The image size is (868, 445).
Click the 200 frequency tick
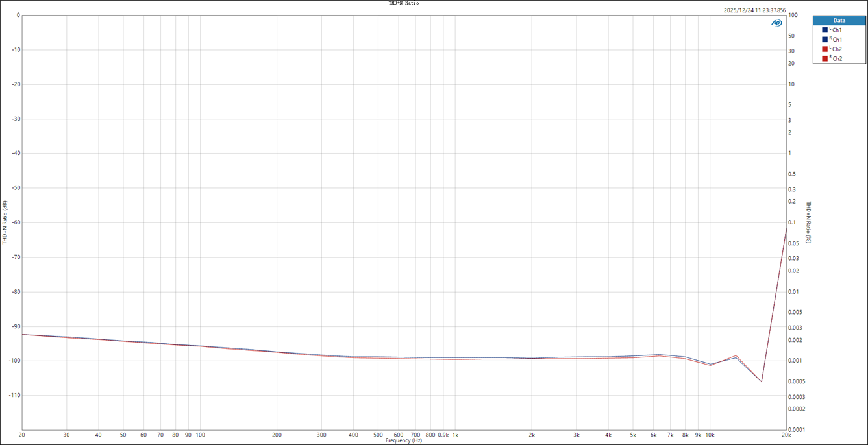click(277, 435)
